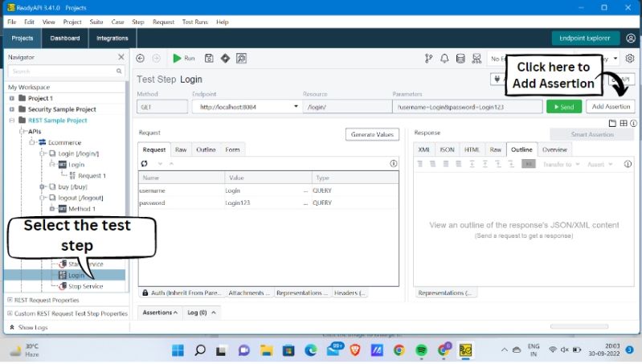Screen dimensions: 642x364
Task: Open the Git branch icon
Action: click(429, 59)
